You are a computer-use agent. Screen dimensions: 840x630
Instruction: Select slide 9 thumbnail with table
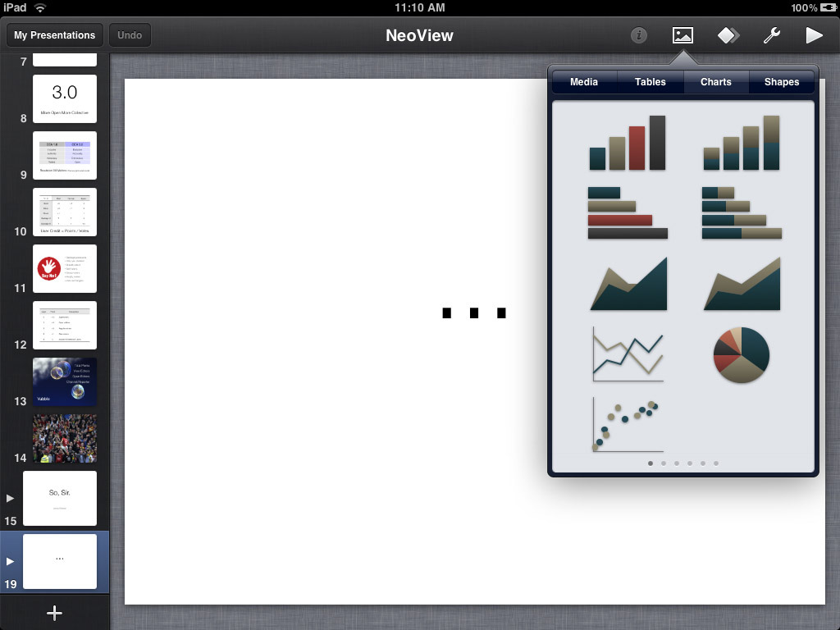65,155
